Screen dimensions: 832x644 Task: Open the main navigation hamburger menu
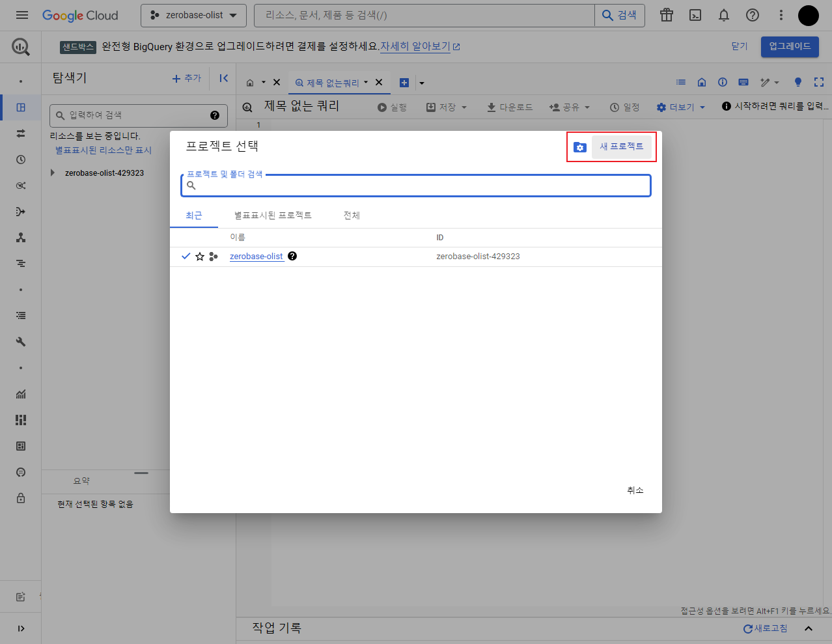click(x=22, y=15)
